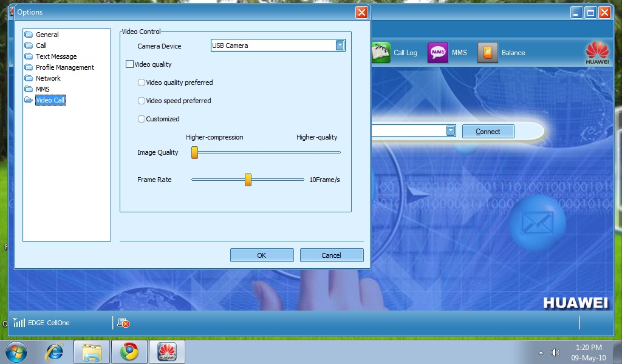622x364 pixels.
Task: Click the taskbar clock showing 1:20 PM
Action: point(589,348)
